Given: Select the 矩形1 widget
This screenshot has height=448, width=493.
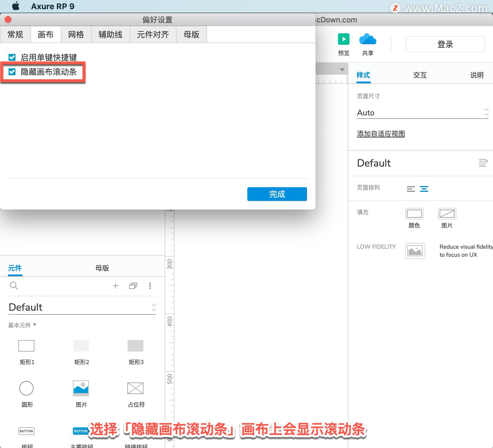Looking at the screenshot, I should click(x=26, y=346).
